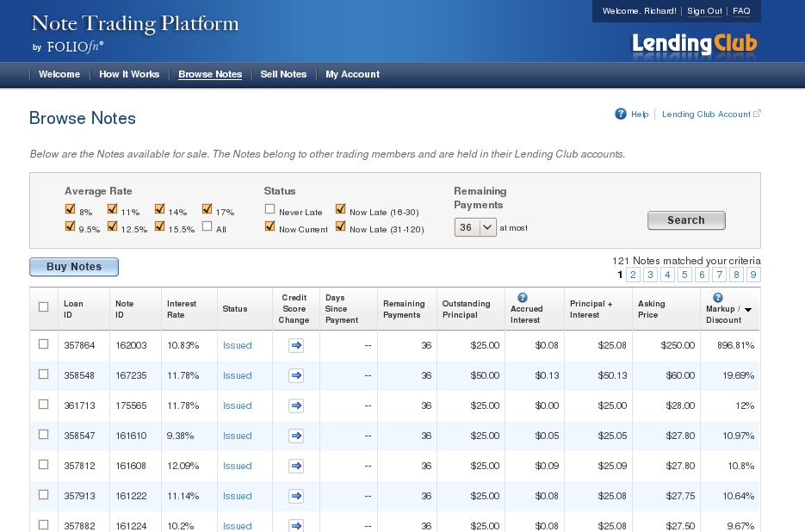Click the Lending Club logo
This screenshot has height=532, width=805.
pos(694,44)
